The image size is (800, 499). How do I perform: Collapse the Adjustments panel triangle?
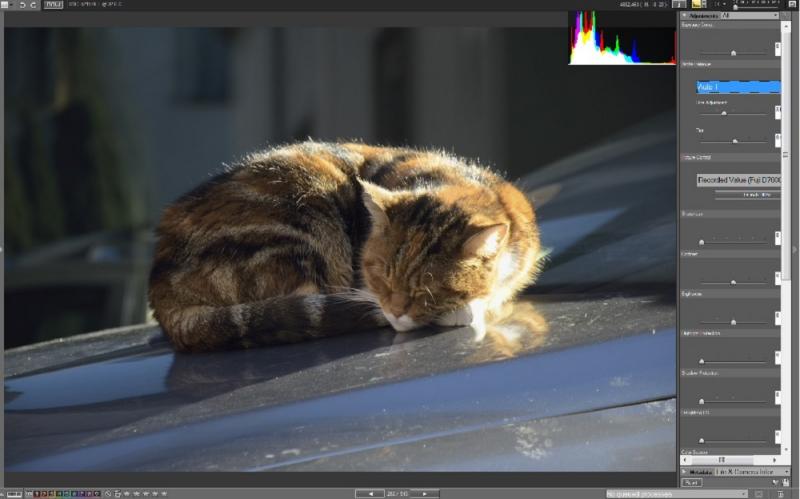684,16
